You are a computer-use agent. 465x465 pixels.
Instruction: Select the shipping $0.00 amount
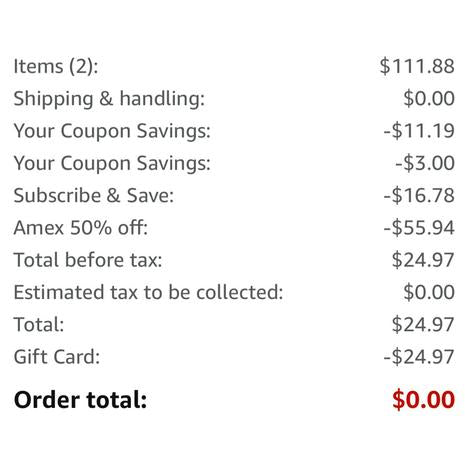tap(429, 98)
